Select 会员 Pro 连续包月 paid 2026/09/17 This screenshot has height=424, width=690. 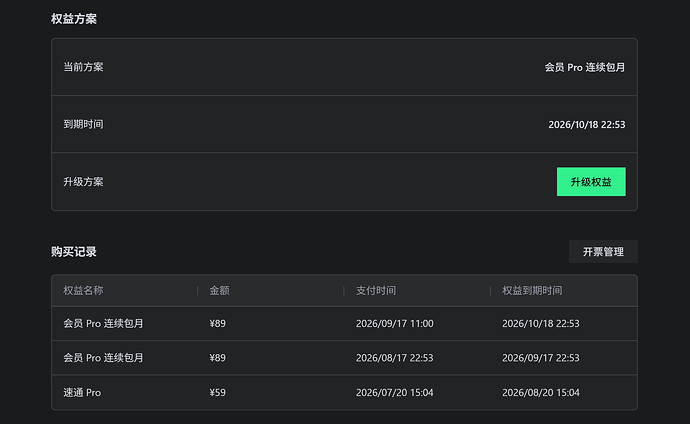(103, 323)
